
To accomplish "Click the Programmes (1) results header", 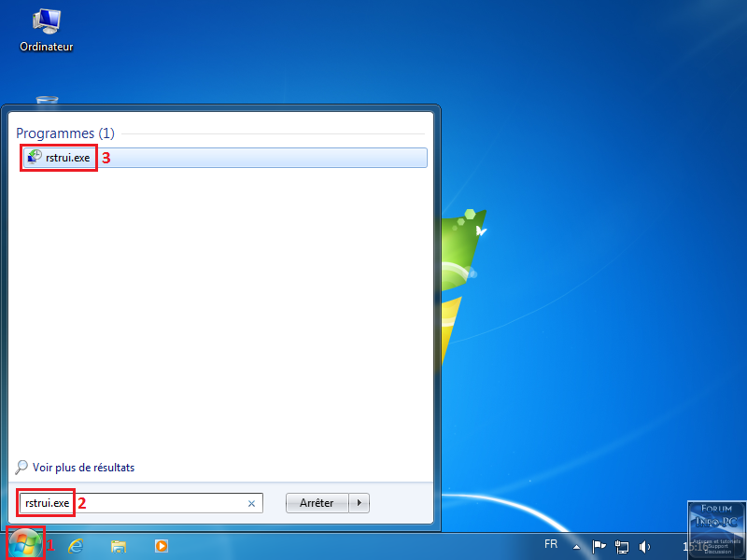I will [64, 133].
